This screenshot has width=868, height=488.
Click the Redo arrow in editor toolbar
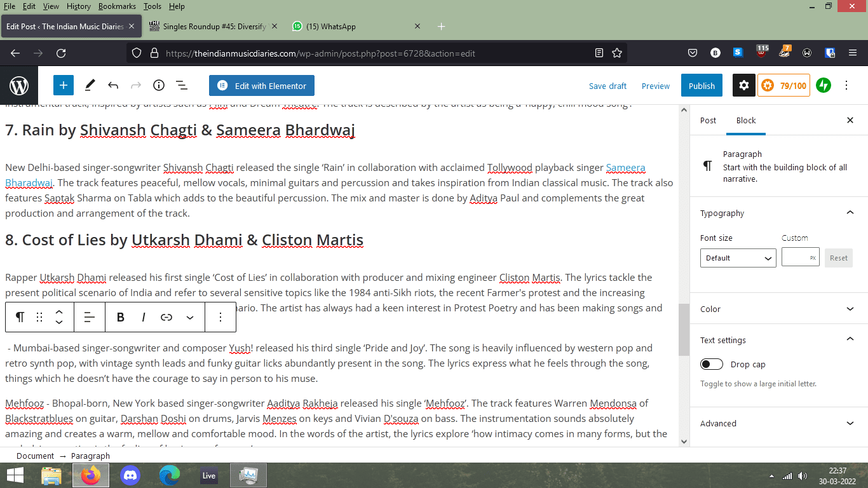tap(135, 85)
